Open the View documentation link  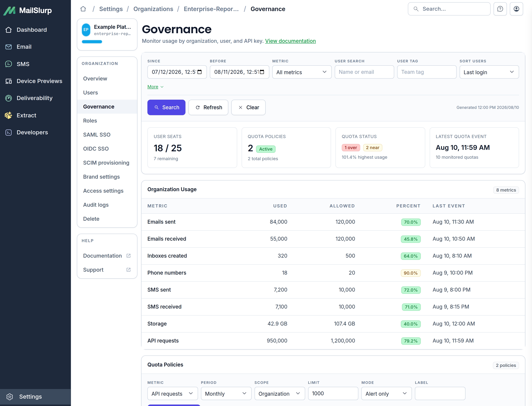coord(290,41)
